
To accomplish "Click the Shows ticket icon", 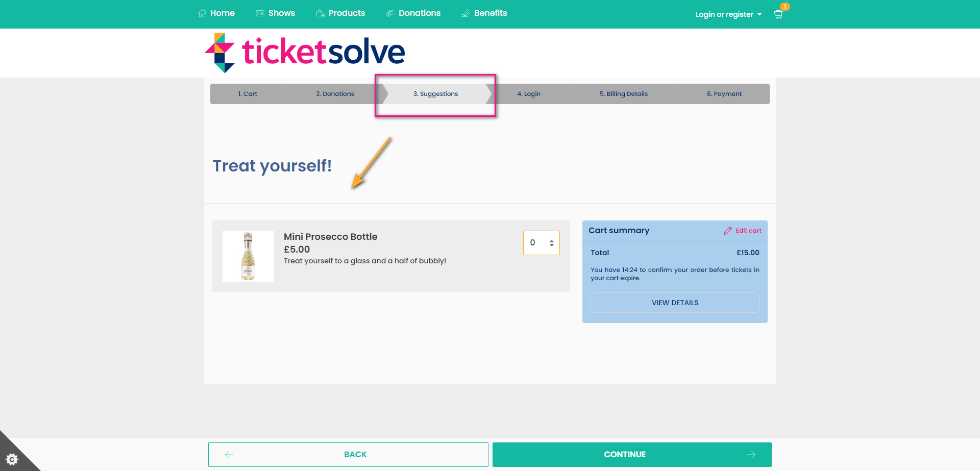I will coord(260,14).
